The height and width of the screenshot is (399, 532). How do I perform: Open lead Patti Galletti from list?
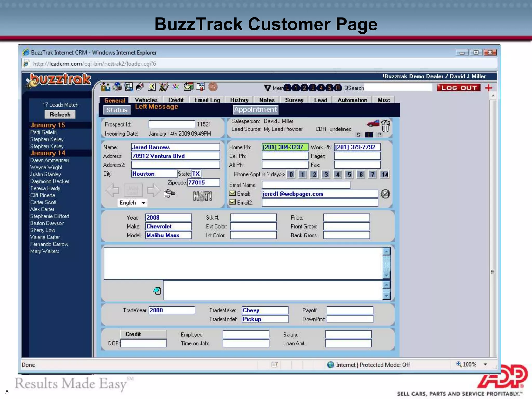point(43,132)
